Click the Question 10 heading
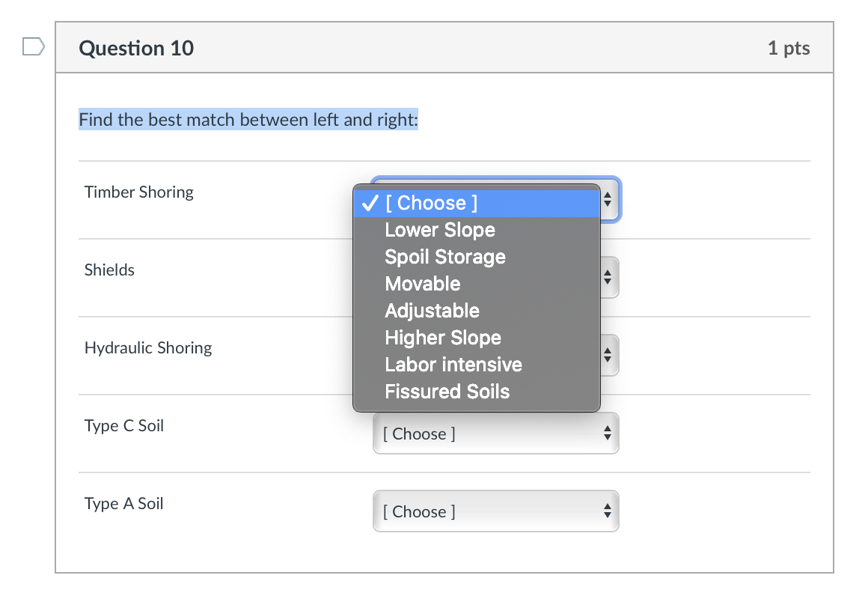The height and width of the screenshot is (602, 868). click(x=136, y=49)
